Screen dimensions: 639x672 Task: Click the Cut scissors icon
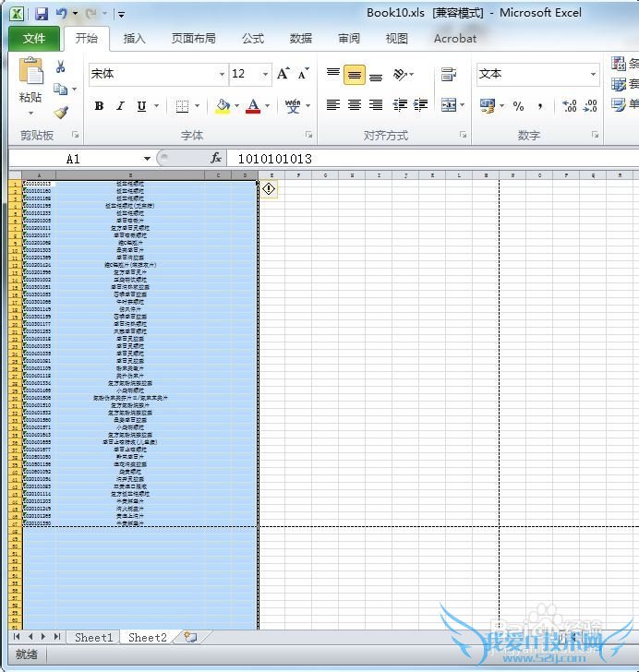pos(60,66)
